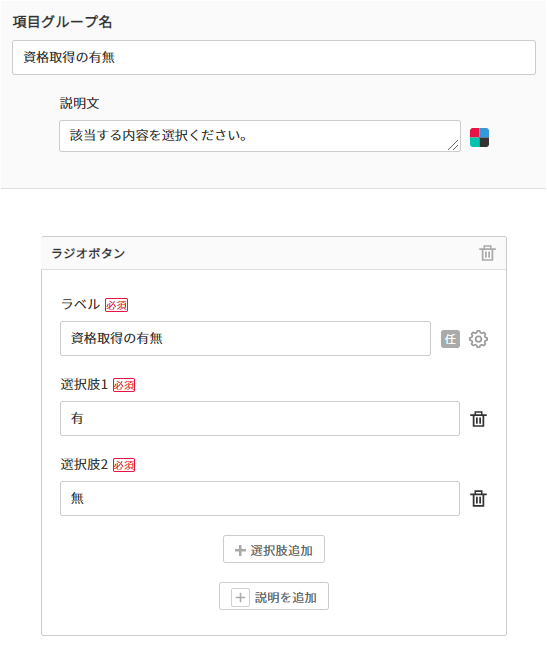Toggle the 任 optional/required badge
The image size is (547, 667).
tap(450, 339)
